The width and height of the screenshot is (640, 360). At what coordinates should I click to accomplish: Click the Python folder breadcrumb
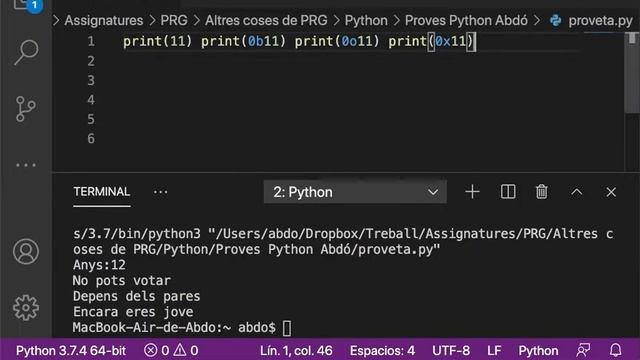point(366,20)
